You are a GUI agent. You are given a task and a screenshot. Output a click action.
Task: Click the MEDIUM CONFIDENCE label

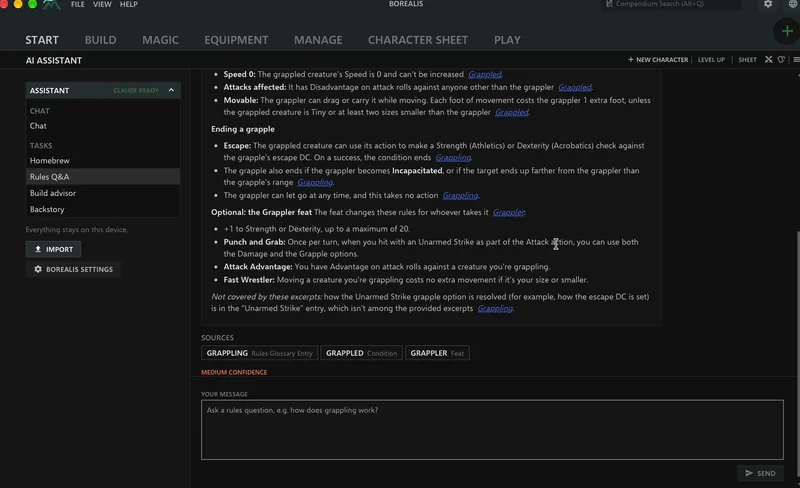[234, 372]
